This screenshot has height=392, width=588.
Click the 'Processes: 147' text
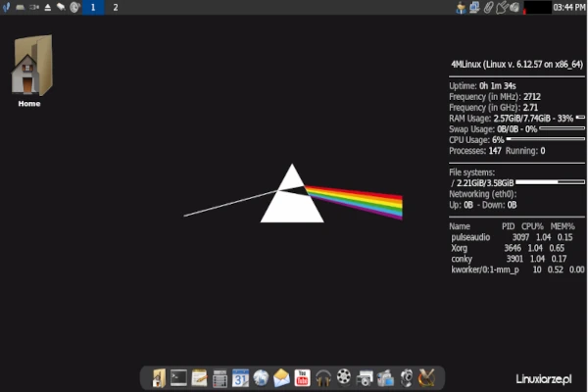(x=475, y=151)
